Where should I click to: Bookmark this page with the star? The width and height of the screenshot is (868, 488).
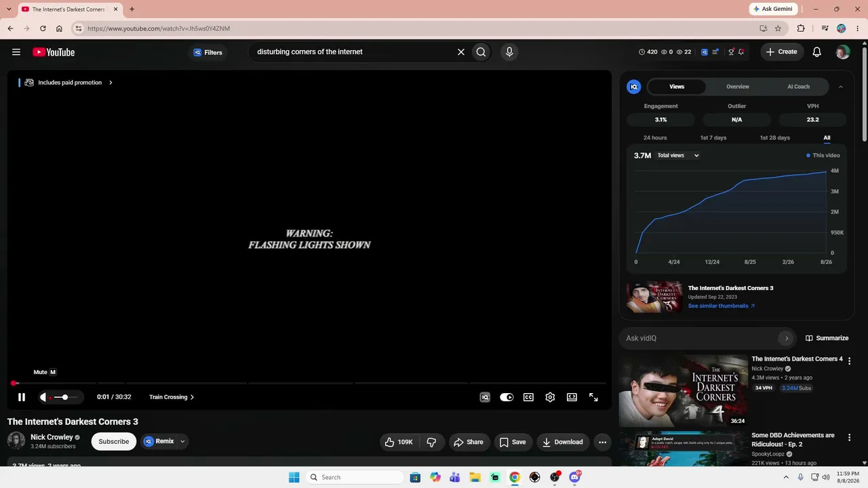click(x=778, y=28)
